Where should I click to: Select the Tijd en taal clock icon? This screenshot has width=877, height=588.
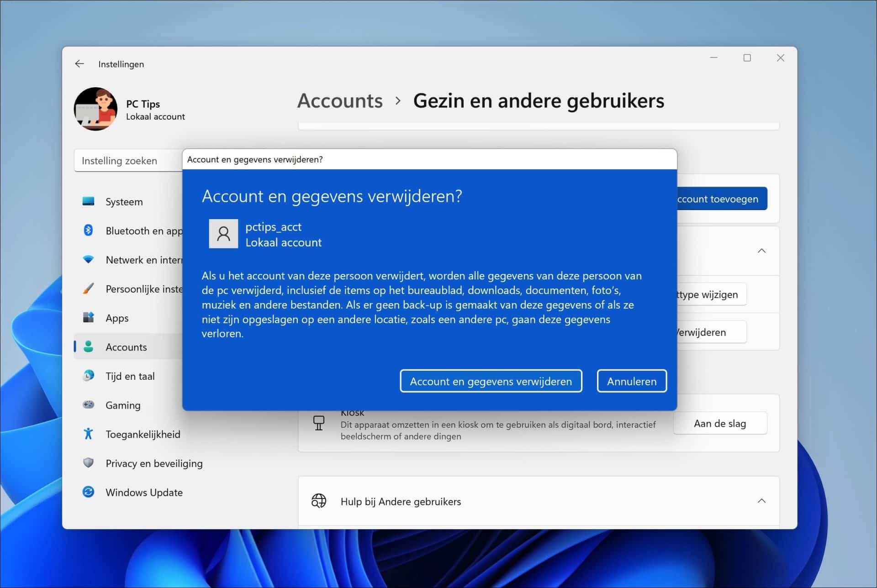[90, 376]
